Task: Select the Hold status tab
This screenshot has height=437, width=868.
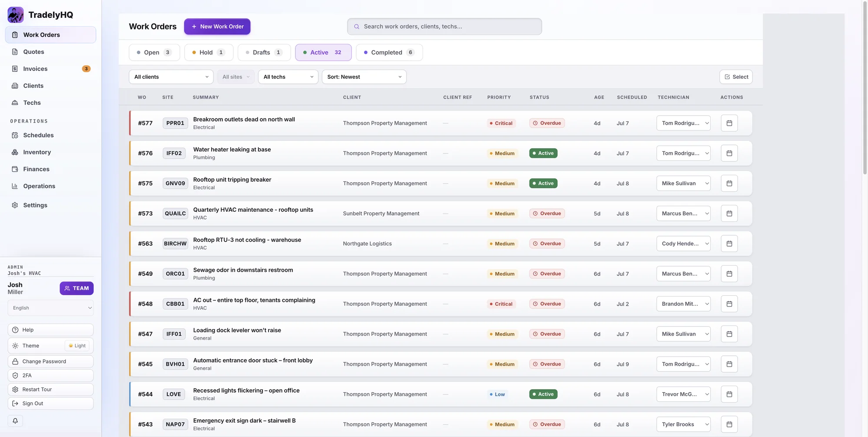Action: pos(209,53)
